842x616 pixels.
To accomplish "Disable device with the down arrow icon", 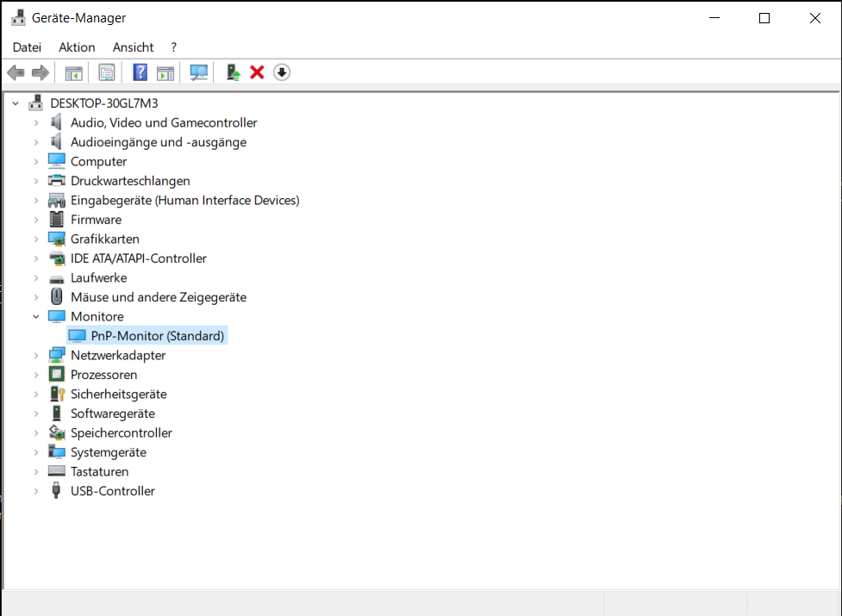I will [282, 72].
